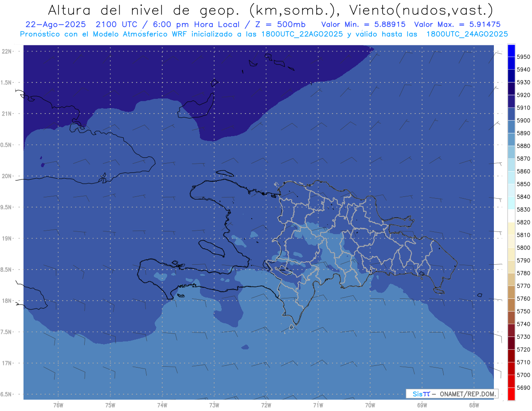Click the 'Valor Min. = 5.88915' value

coord(363,24)
